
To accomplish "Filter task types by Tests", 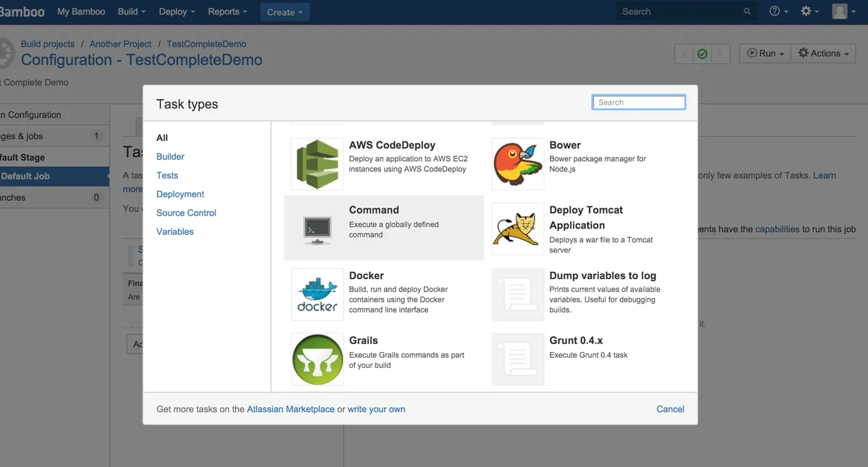I will click(167, 175).
